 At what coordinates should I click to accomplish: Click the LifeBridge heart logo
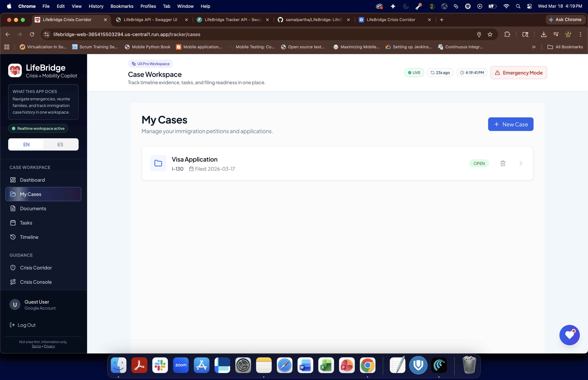[x=15, y=71]
